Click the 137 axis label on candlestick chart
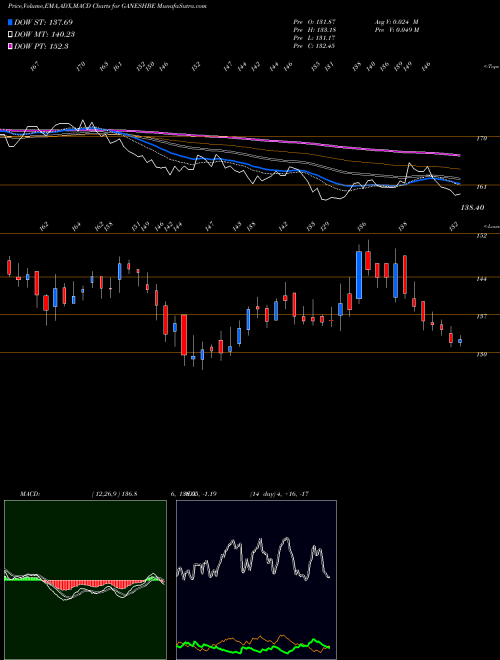The width and height of the screenshot is (500, 660). click(x=482, y=317)
